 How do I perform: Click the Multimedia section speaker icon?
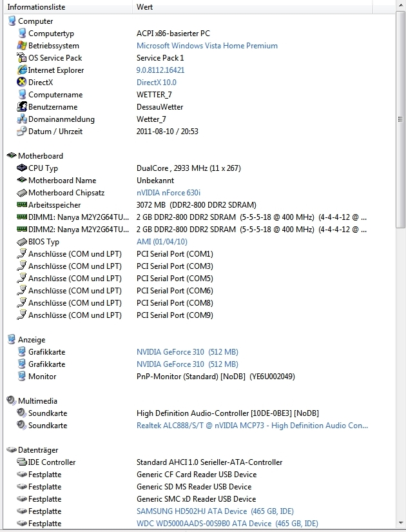coord(12,400)
